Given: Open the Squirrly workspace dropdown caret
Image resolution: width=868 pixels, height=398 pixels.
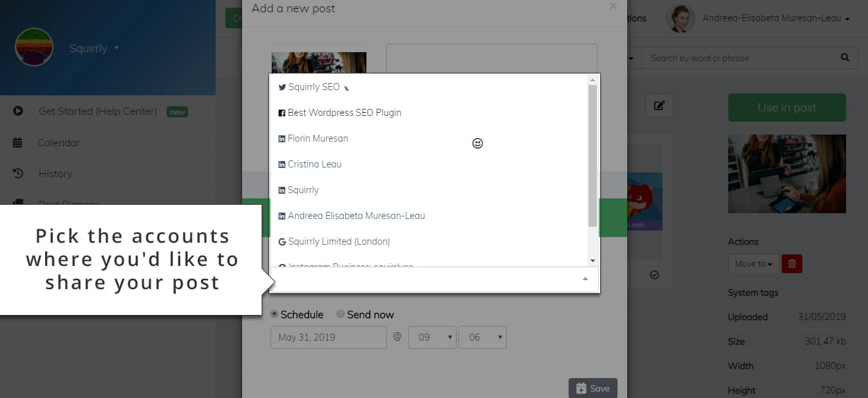Looking at the screenshot, I should (x=117, y=48).
